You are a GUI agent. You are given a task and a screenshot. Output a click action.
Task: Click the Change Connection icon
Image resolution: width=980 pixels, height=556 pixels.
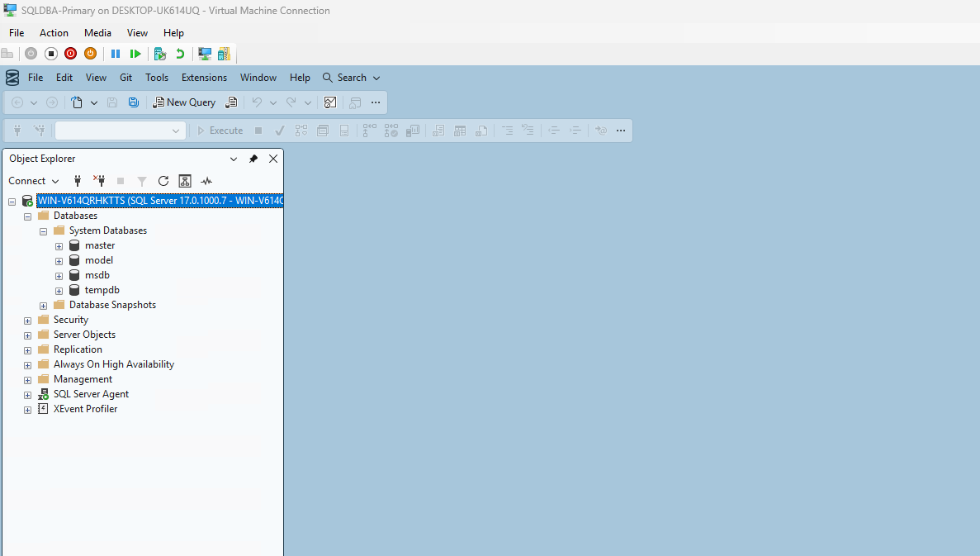pos(40,131)
